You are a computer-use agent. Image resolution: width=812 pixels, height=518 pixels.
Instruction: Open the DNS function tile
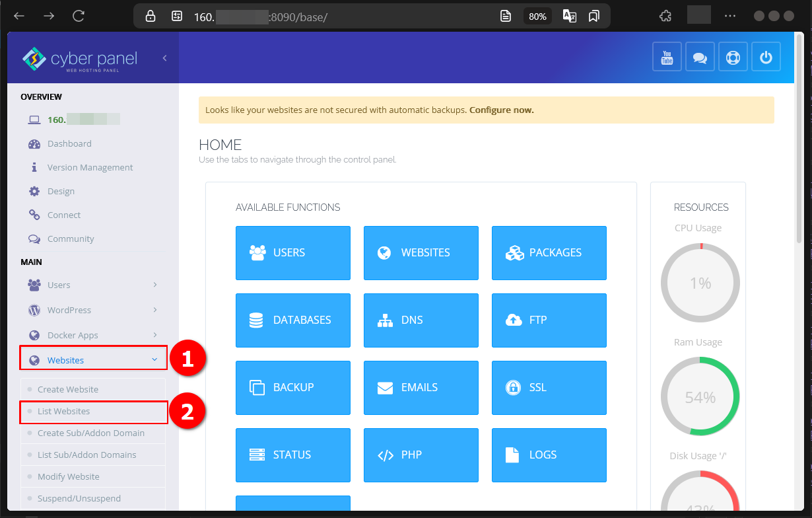[x=421, y=320]
